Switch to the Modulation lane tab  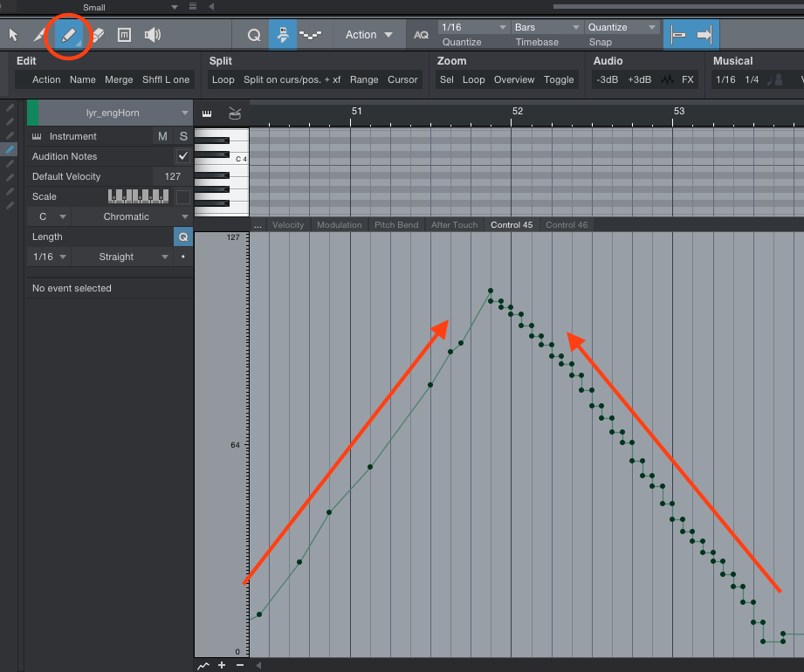(339, 224)
